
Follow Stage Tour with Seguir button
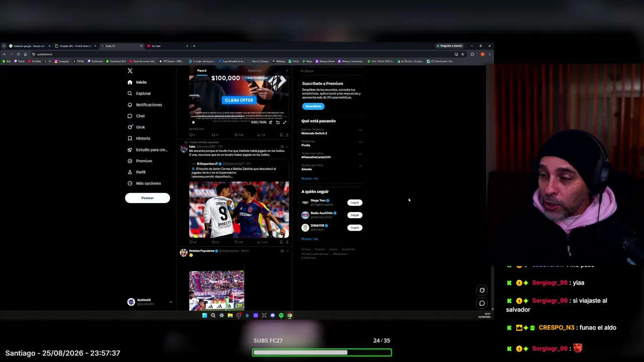pyautogui.click(x=355, y=203)
